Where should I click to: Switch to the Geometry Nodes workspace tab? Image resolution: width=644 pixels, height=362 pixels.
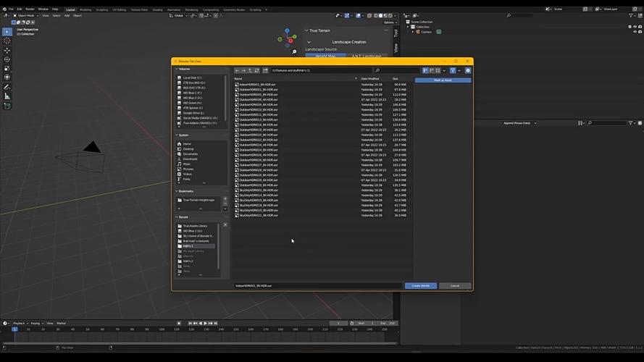point(234,9)
